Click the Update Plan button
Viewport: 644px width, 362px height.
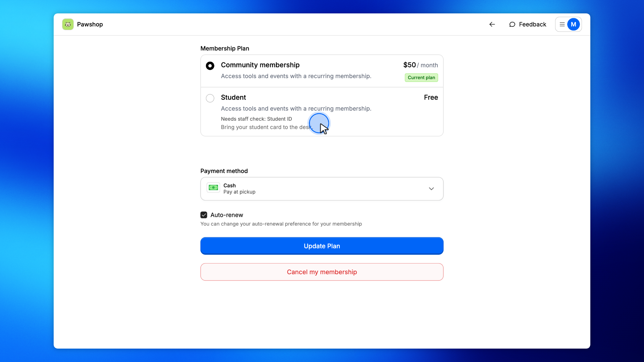coord(322,246)
